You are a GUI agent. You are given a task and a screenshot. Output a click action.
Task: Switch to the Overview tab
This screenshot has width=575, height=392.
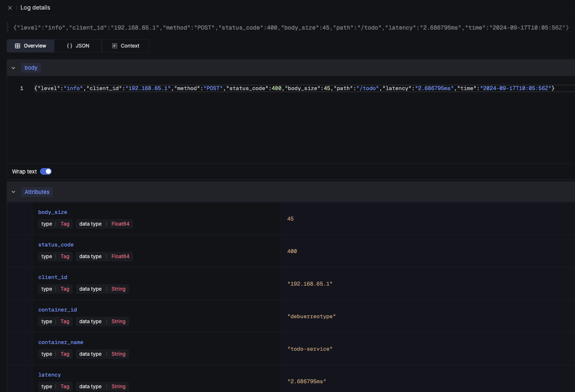tap(31, 46)
